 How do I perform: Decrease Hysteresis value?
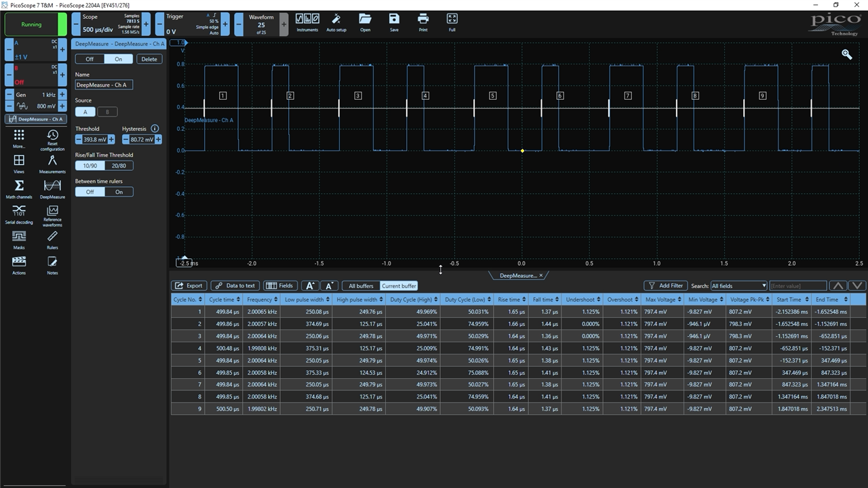click(x=125, y=139)
